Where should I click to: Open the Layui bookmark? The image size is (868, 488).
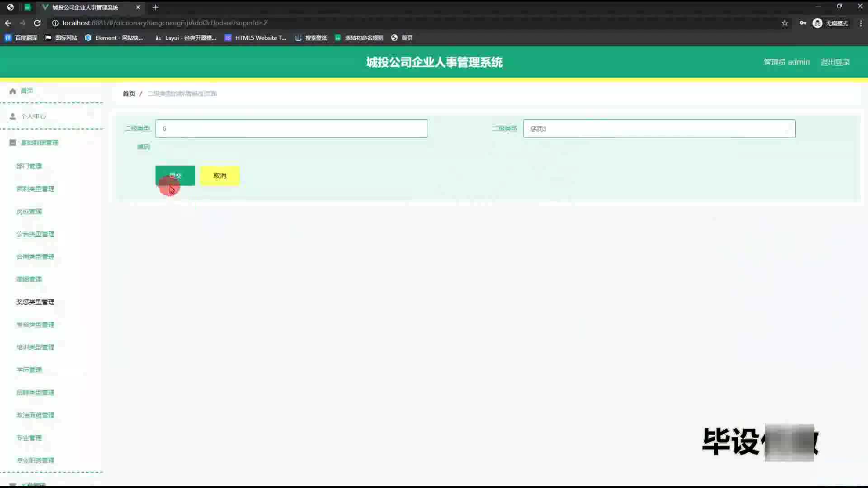(x=186, y=38)
